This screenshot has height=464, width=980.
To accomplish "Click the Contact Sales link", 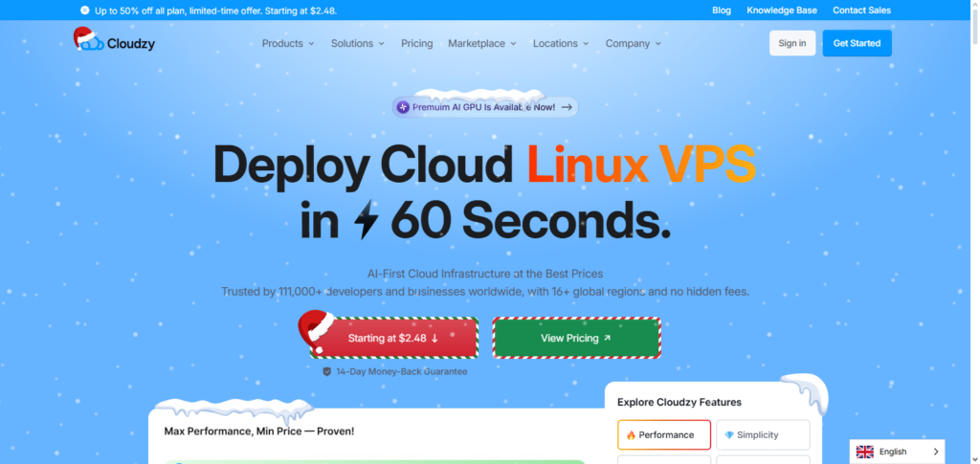I will 861,10.
